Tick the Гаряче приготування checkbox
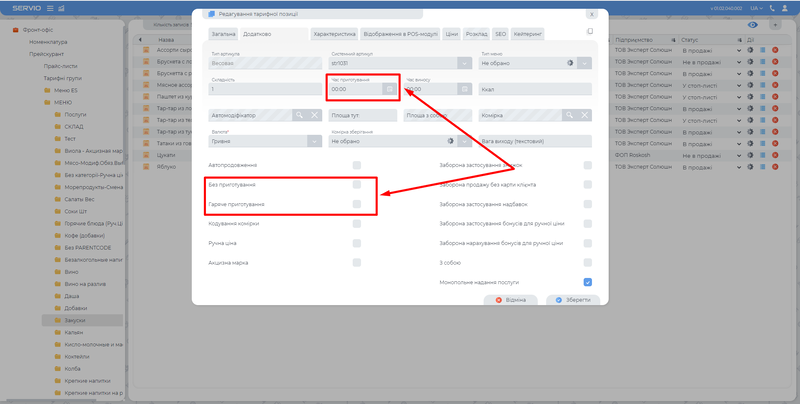The width and height of the screenshot is (800, 404). click(357, 204)
